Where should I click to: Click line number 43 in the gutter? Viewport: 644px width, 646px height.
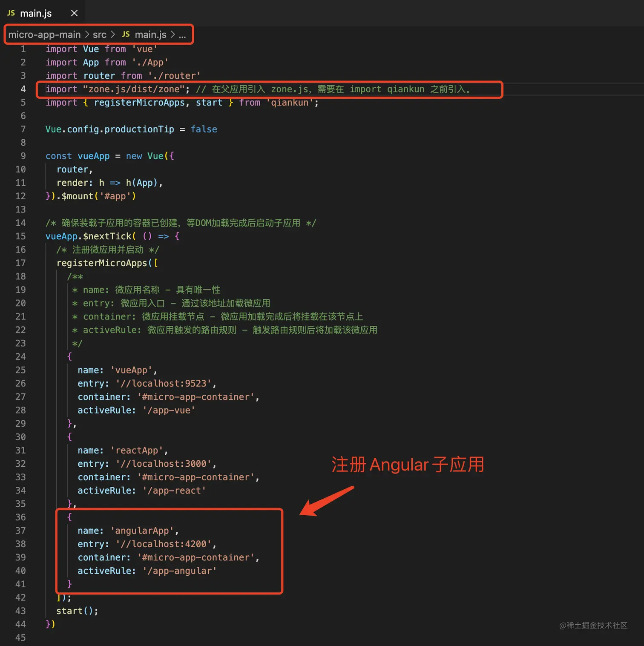[x=20, y=611]
